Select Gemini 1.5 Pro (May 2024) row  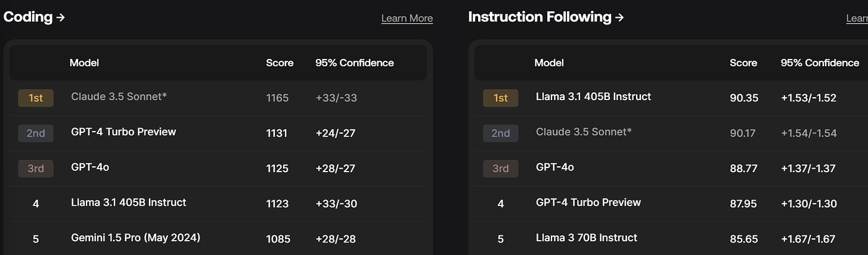click(135, 238)
